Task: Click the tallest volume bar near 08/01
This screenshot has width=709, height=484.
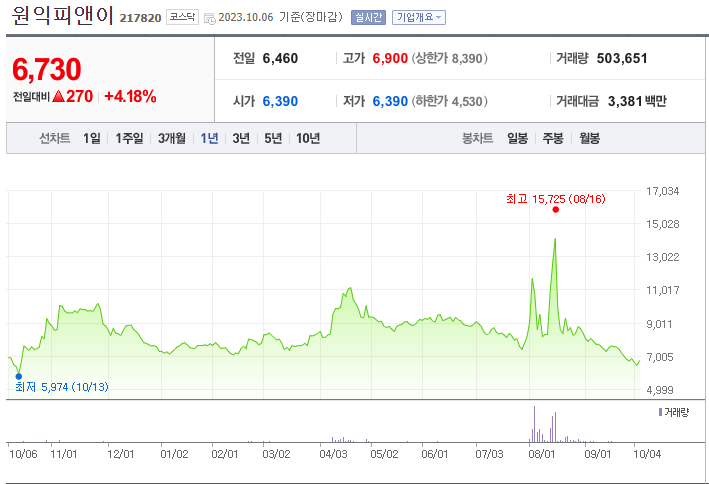Action: (x=534, y=424)
